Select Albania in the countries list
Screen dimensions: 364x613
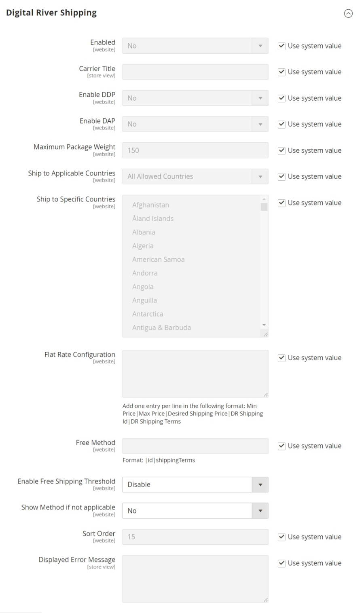(144, 232)
